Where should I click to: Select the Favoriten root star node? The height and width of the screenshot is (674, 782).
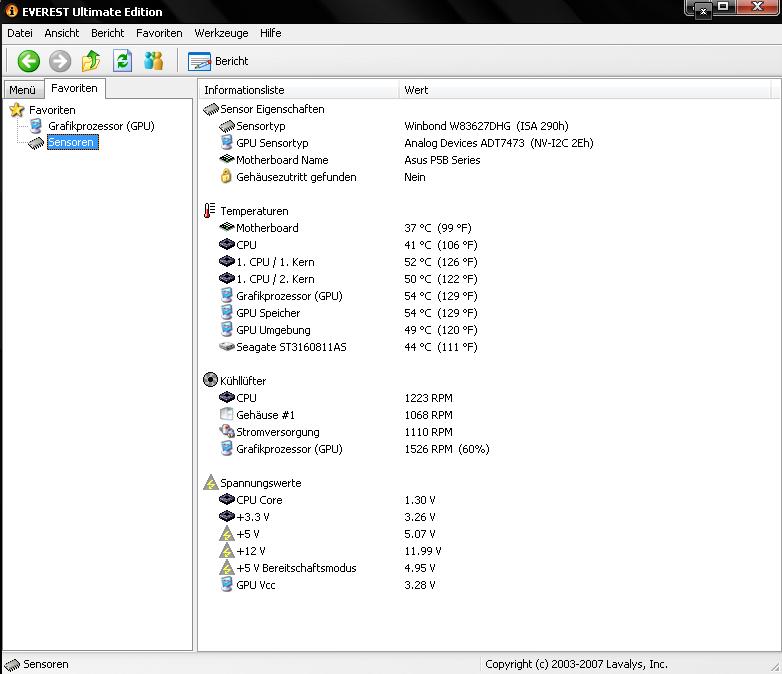(x=42, y=110)
